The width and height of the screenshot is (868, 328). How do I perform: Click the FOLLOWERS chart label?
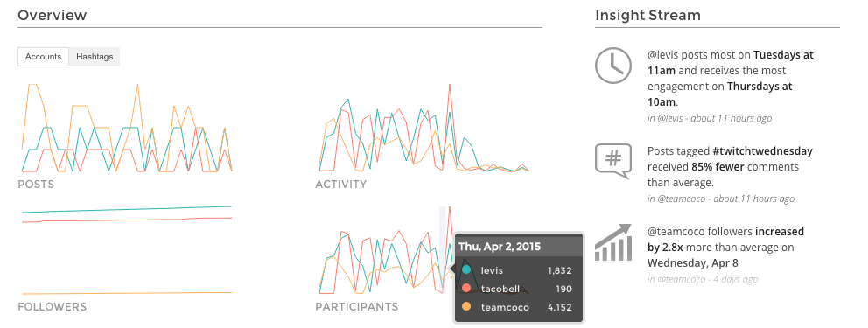[52, 306]
